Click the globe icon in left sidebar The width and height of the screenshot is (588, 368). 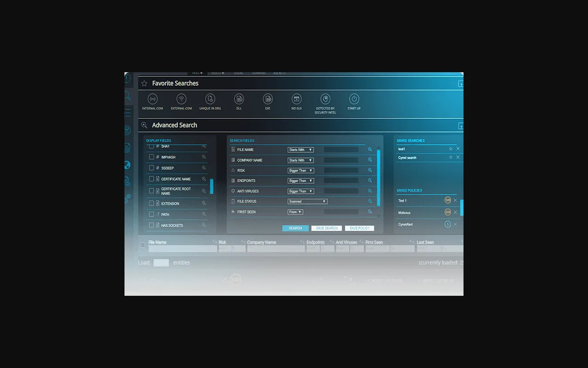[x=127, y=165]
